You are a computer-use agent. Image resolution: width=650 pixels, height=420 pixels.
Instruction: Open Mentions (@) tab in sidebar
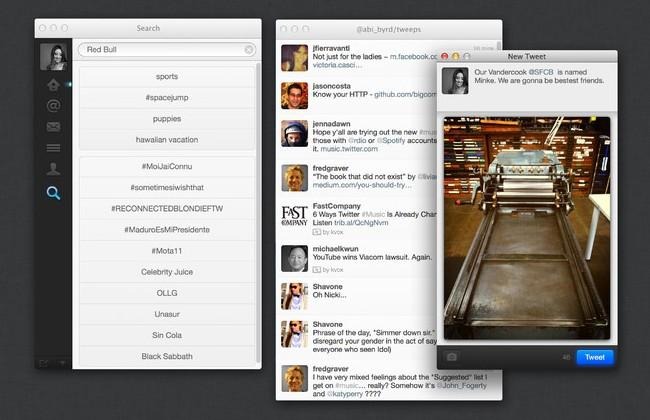tap(53, 106)
